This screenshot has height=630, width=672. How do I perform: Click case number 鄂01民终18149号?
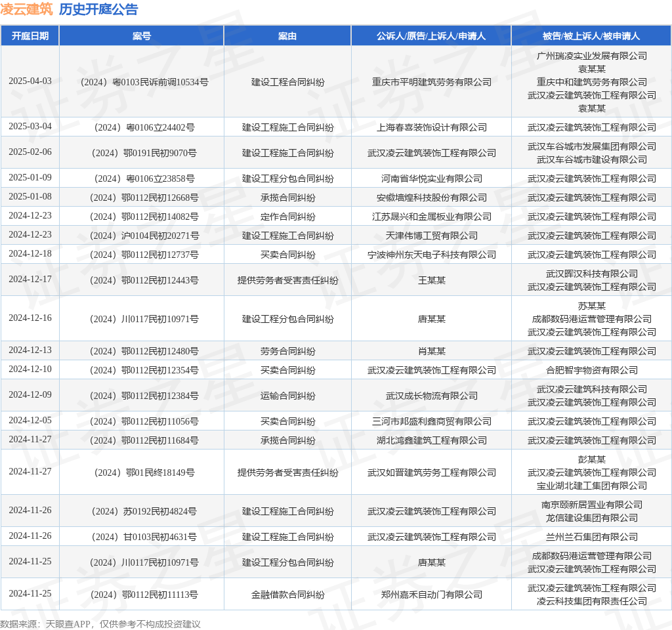144,472
